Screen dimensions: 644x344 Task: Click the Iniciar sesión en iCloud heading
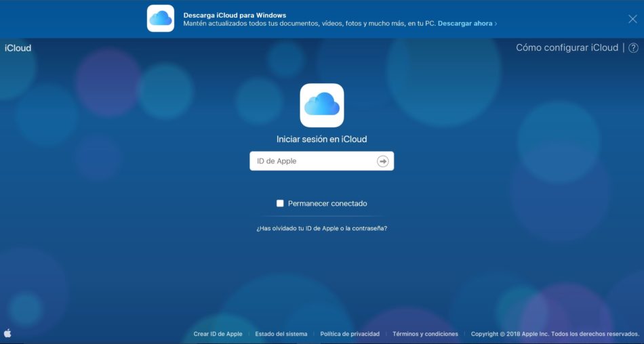pyautogui.click(x=321, y=139)
